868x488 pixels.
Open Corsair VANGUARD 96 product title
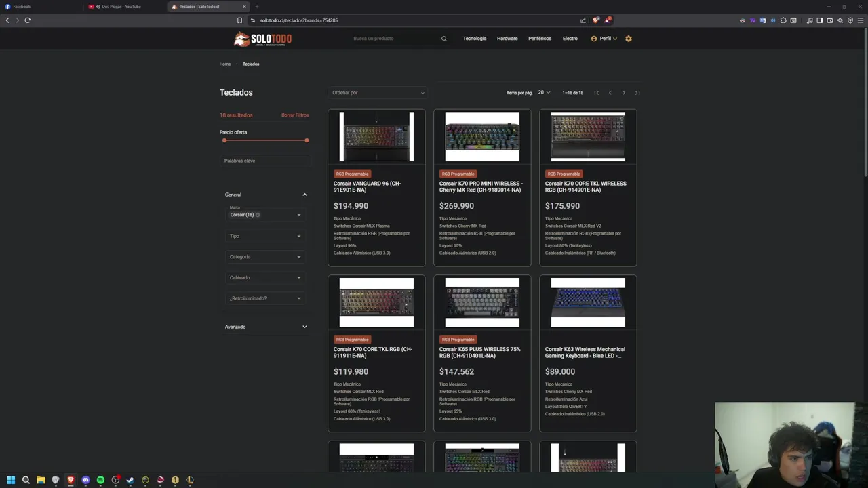pyautogui.click(x=367, y=187)
